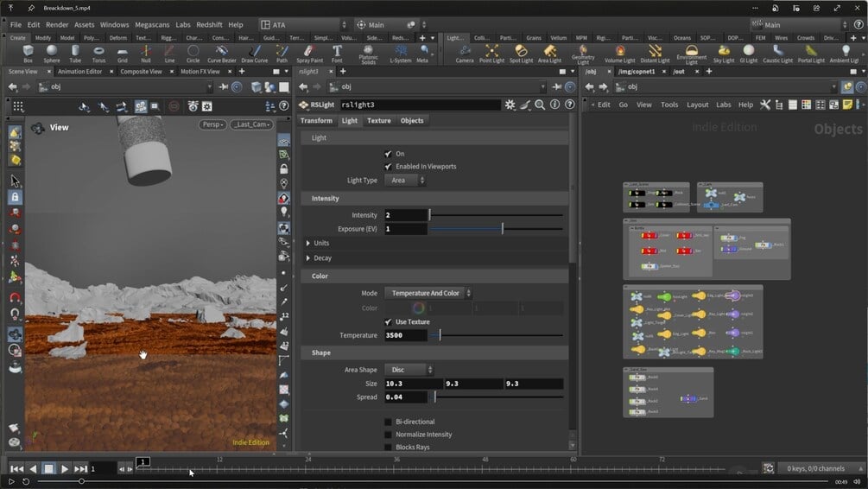Click the parameter search magnifier icon
This screenshot has width=868, height=489.
(x=540, y=105)
